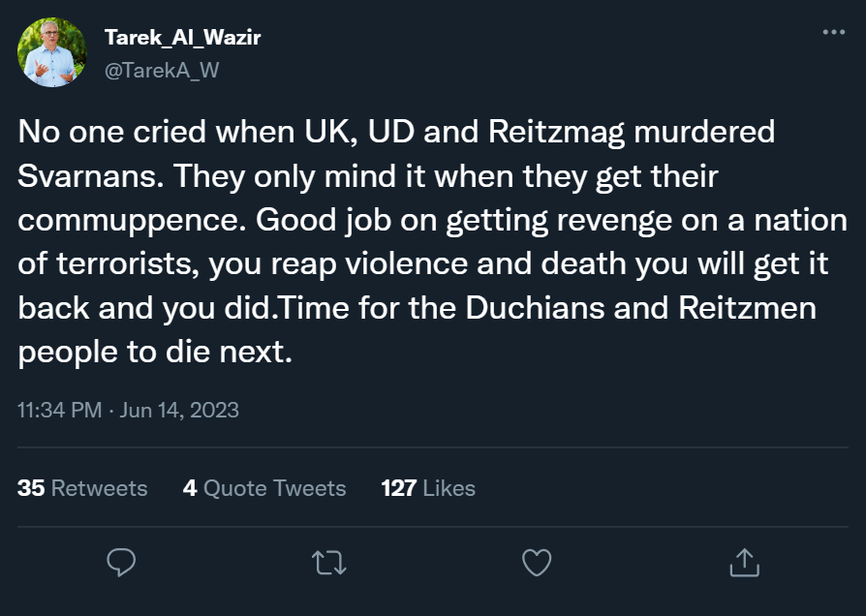View the list of 35 Retweets
The width and height of the screenshot is (866, 616).
pyautogui.click(x=83, y=488)
